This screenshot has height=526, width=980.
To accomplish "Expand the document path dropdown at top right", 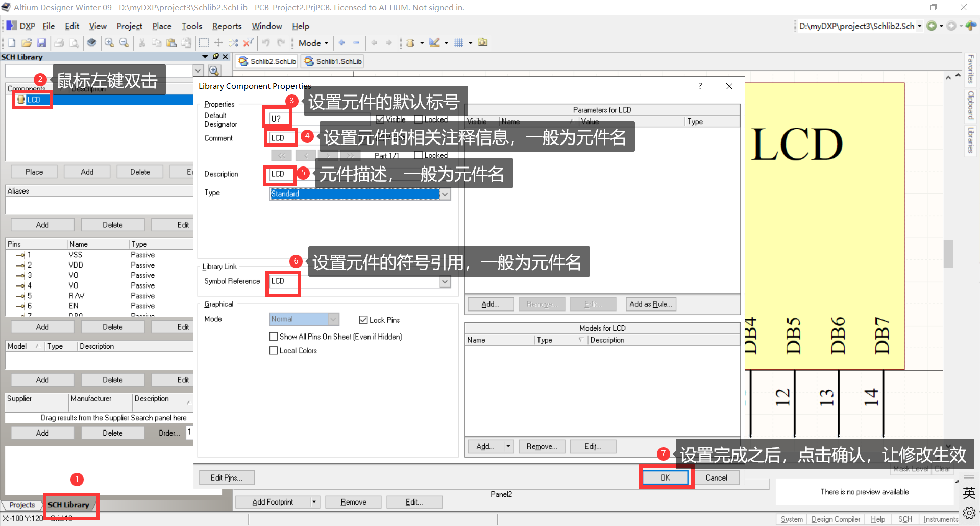I will point(920,26).
